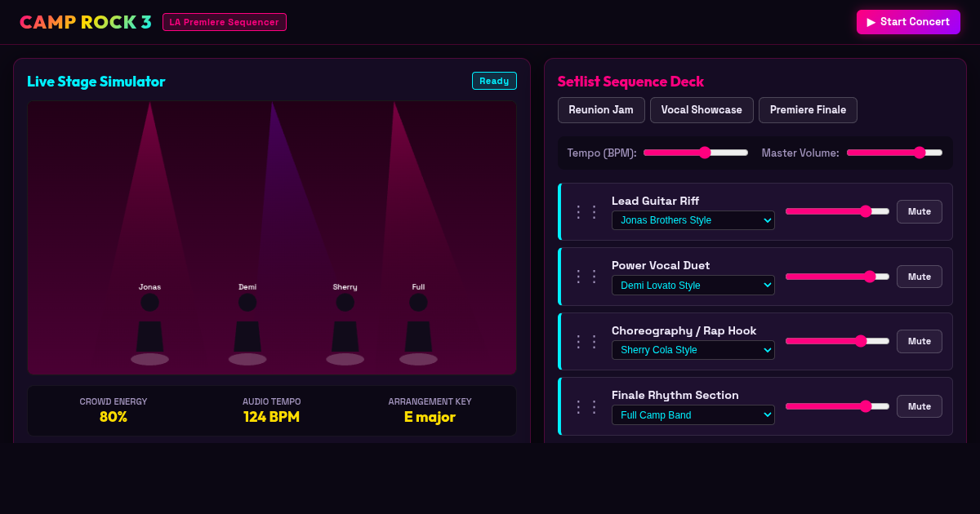The image size is (980, 514).
Task: Click drag handle for Lead Guitar Riff track
Action: pos(586,212)
